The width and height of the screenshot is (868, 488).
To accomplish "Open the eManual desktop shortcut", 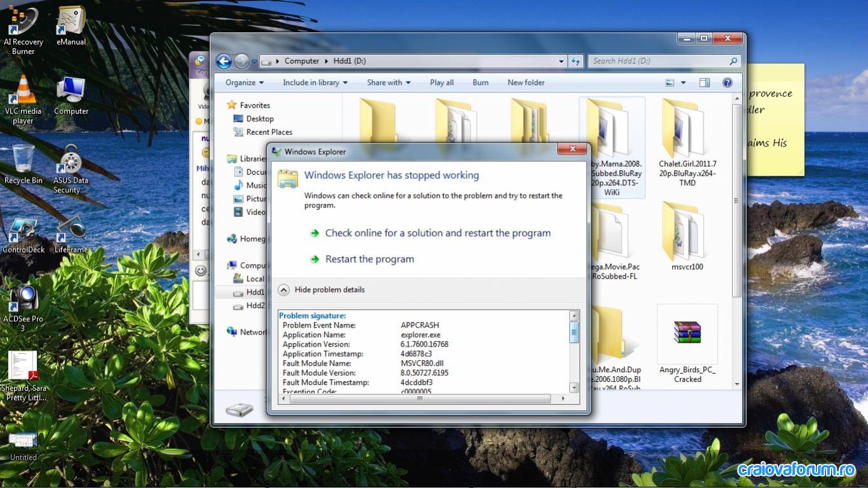I will point(71,25).
